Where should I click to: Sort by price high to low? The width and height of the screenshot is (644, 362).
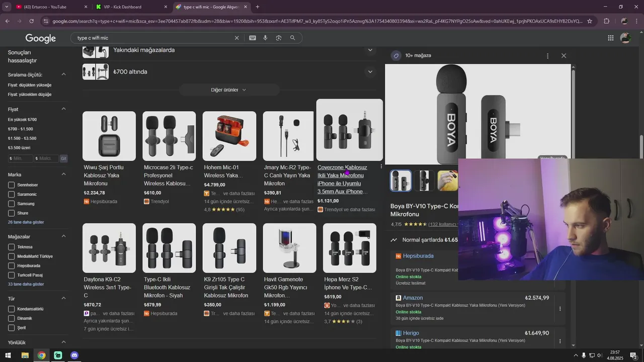[x=30, y=95]
